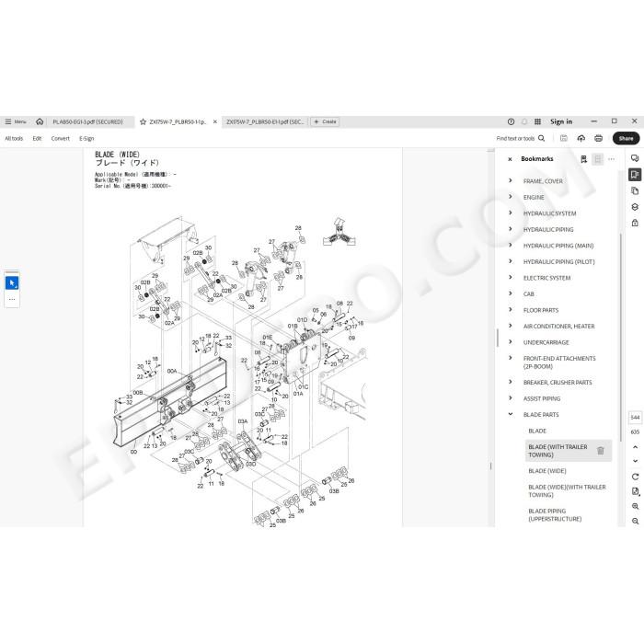Select the arrow selection tool

(x=12, y=283)
